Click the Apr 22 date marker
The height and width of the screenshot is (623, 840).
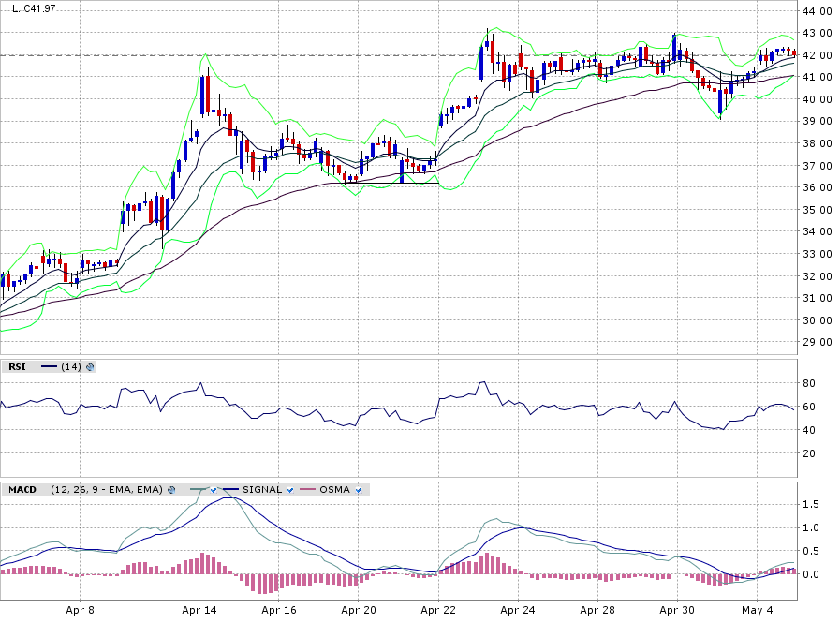(x=437, y=610)
